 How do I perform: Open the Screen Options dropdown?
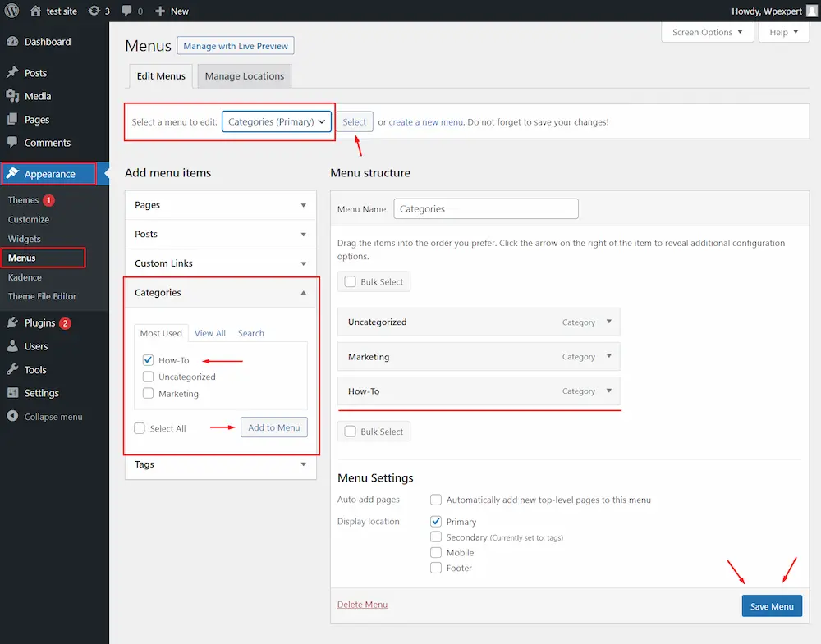(x=708, y=32)
